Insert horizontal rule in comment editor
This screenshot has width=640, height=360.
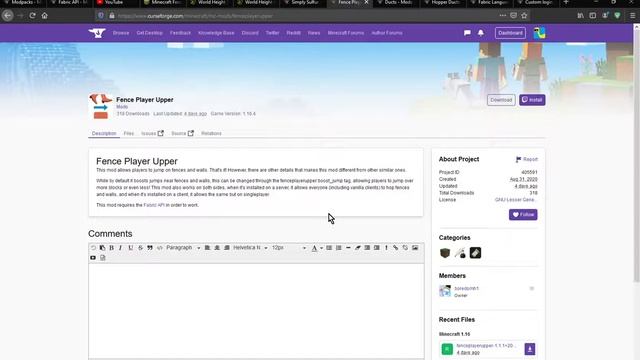pyautogui.click(x=348, y=248)
